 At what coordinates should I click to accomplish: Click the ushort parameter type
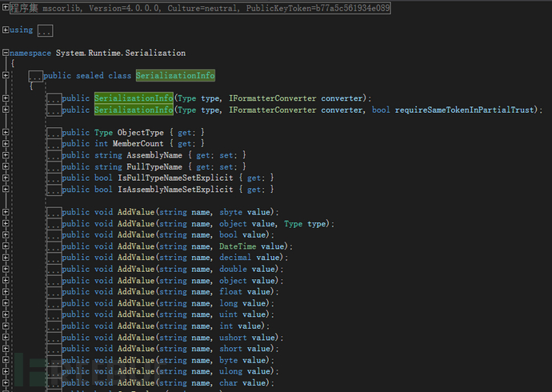[x=233, y=338]
